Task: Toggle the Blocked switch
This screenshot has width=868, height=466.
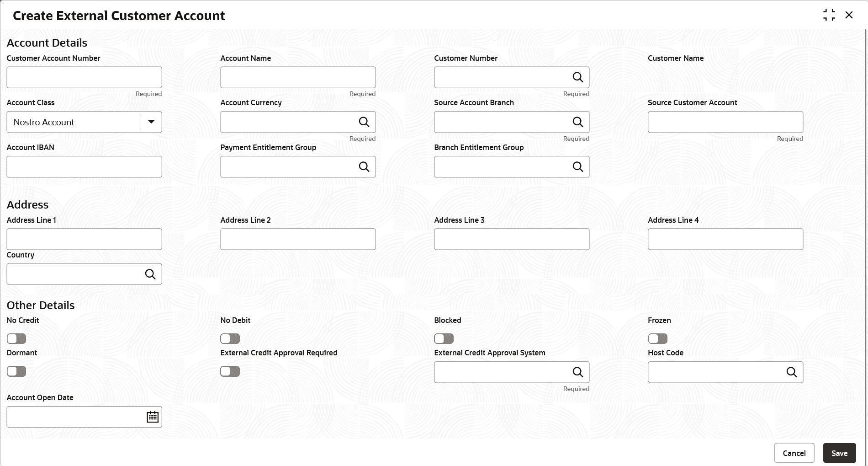Action: (x=444, y=338)
